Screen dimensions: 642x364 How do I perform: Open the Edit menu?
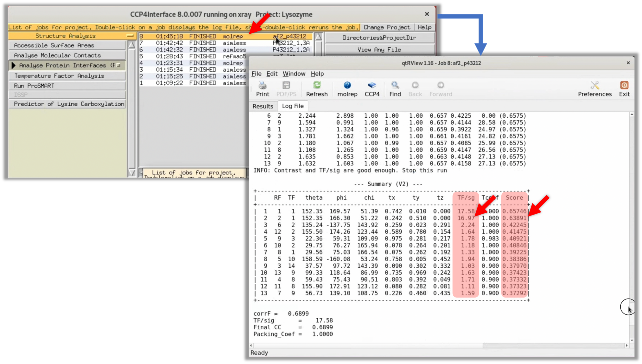point(272,74)
